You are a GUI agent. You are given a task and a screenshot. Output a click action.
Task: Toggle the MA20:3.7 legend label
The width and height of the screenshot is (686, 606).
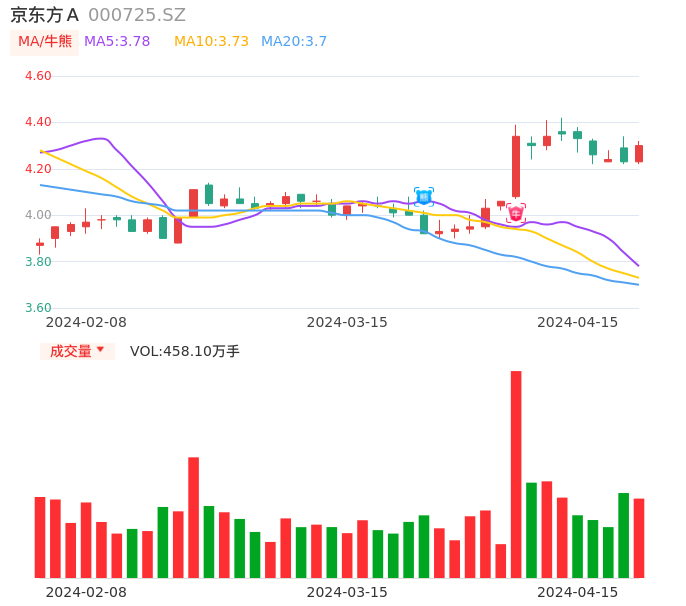click(294, 42)
